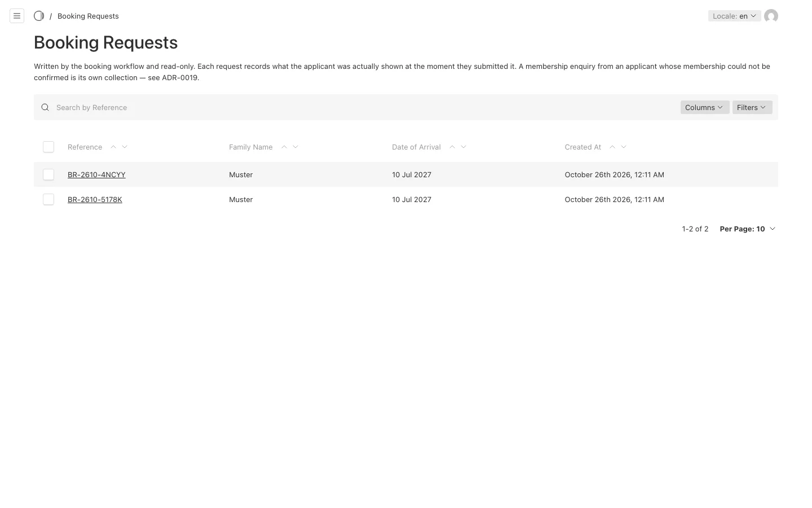The image size is (812, 508).
Task: Click 10 Jul 2027 in BR-2610-4NCYY row
Action: (412, 174)
